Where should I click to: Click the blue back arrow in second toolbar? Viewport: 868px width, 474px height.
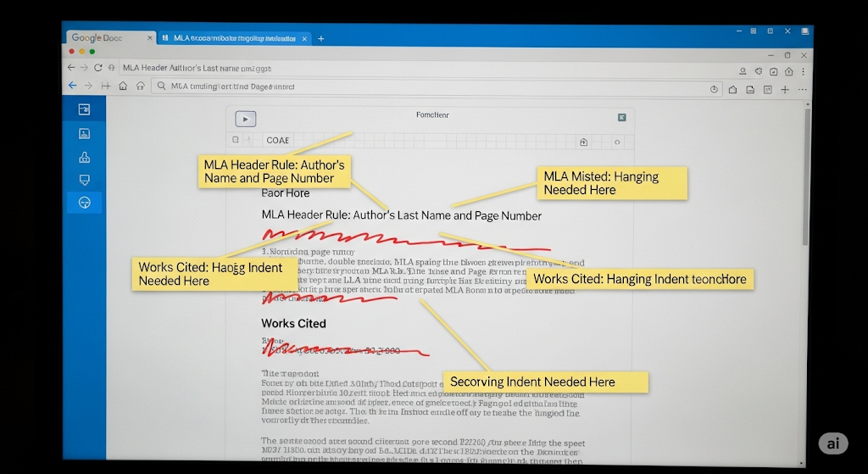click(x=72, y=86)
